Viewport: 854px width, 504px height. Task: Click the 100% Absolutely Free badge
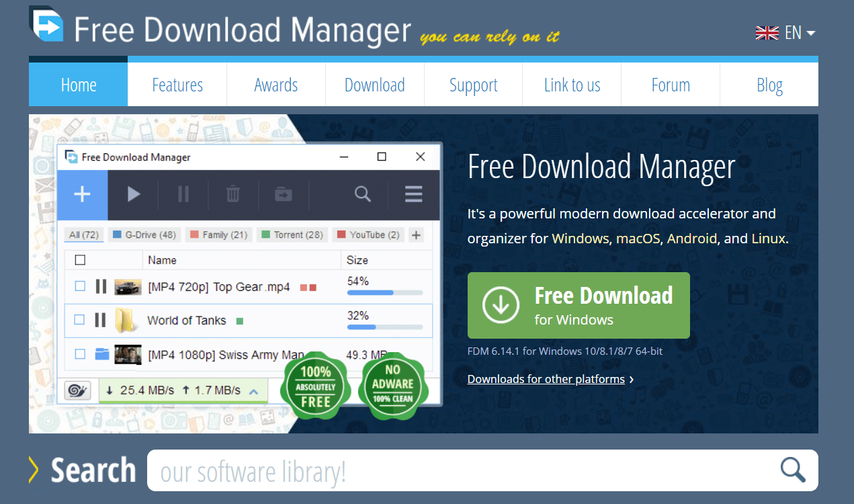click(x=316, y=387)
